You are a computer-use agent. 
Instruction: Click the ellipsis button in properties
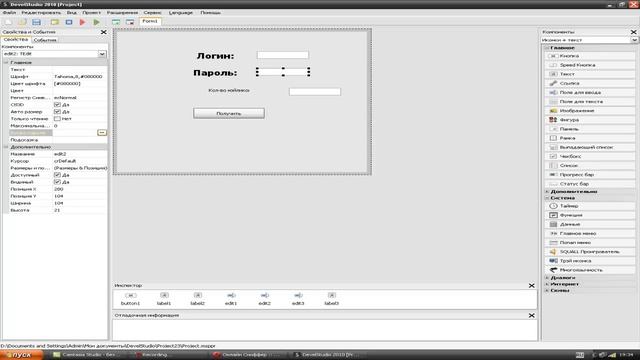102,133
